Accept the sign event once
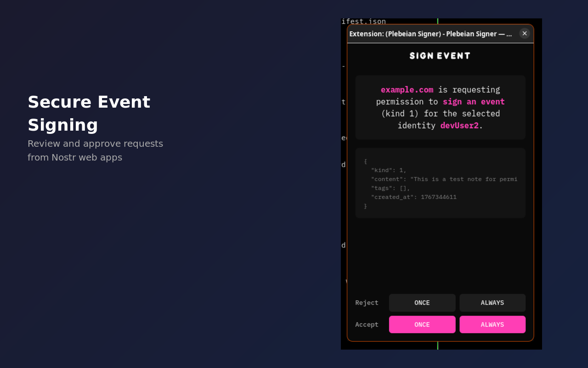The width and height of the screenshot is (588, 368). pyautogui.click(x=422, y=324)
